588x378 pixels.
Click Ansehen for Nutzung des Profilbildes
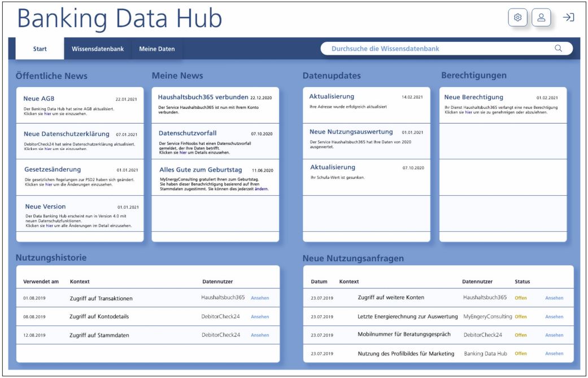(554, 354)
